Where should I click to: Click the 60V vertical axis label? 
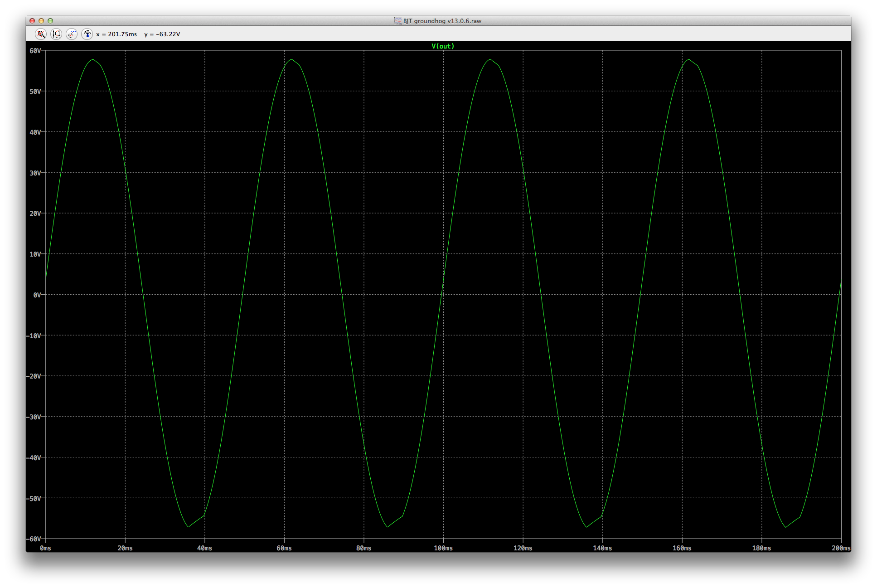tap(35, 51)
